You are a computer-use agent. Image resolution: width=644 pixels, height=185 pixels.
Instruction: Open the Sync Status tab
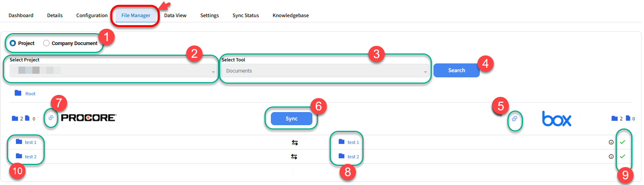(x=245, y=16)
